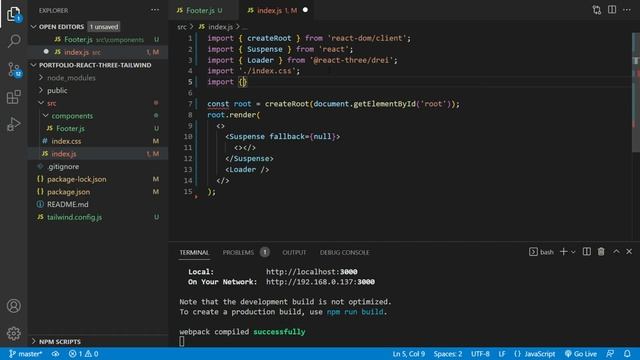Open the Manage gear icon
Viewport: 640px width, 360px height.
pos(14,333)
